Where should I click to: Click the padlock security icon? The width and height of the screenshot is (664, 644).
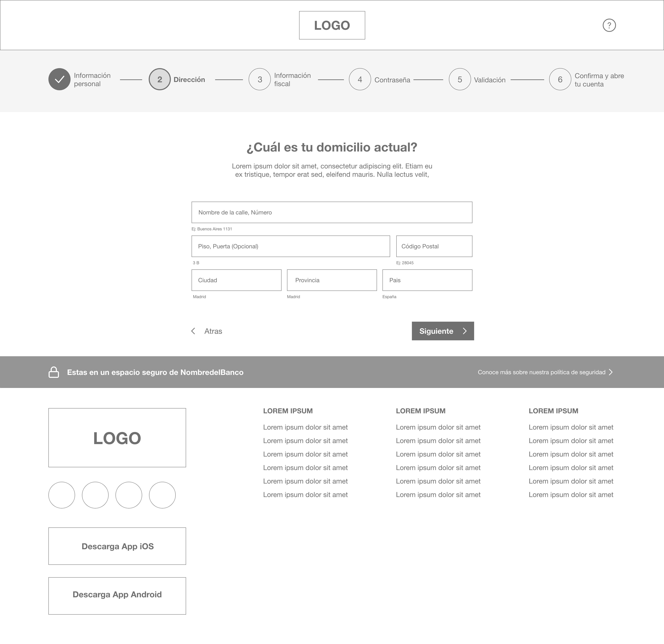point(54,372)
